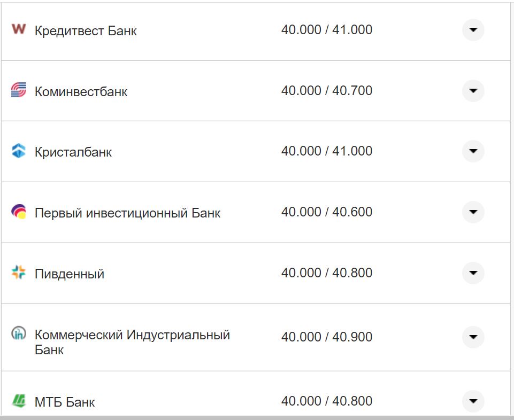This screenshot has height=420, width=514.
Task: Click the Первый инвестиционный Банк logo
Action: pyautogui.click(x=19, y=212)
